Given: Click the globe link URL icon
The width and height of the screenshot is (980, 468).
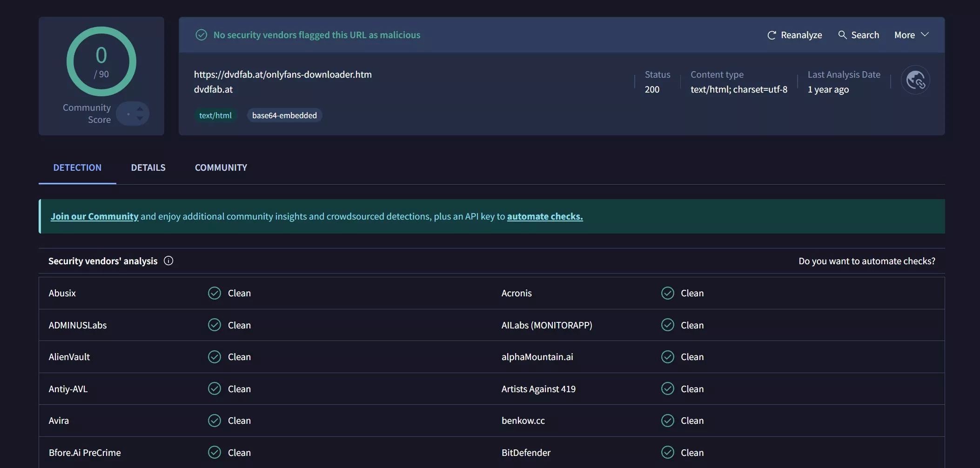Looking at the screenshot, I should point(915,80).
